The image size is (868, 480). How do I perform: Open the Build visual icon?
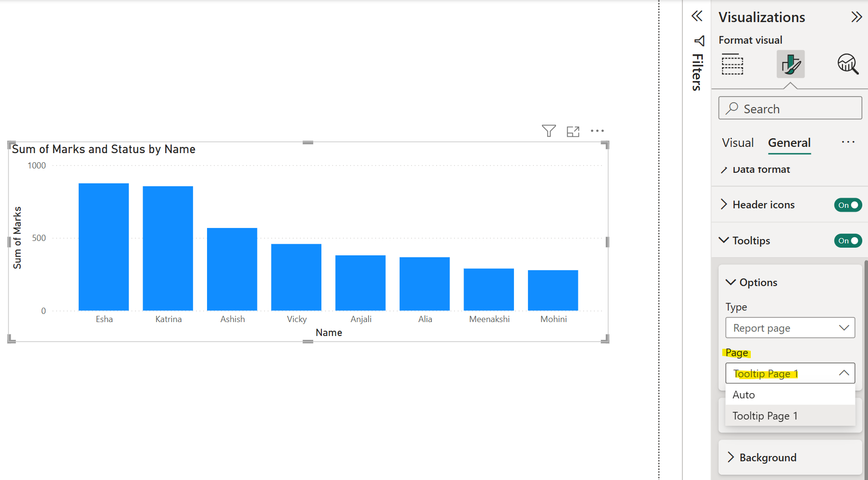tap(732, 64)
